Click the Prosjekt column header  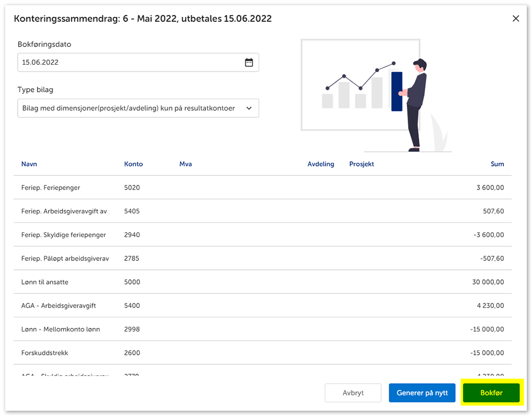tap(361, 164)
